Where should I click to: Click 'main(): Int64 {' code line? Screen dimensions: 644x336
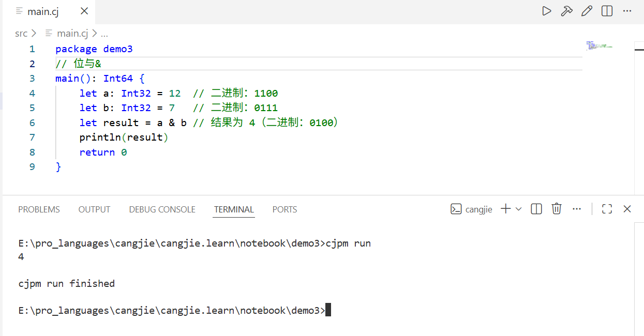coord(100,79)
